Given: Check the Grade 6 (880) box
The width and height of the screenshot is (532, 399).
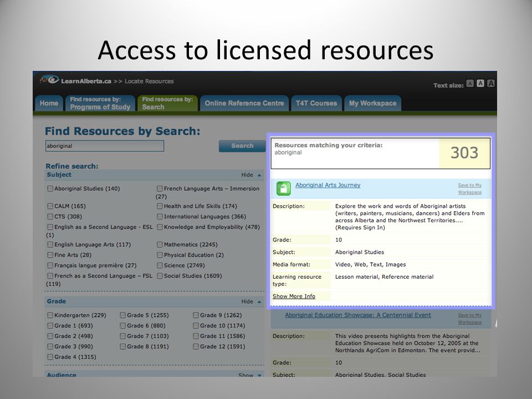Looking at the screenshot, I should (122, 326).
